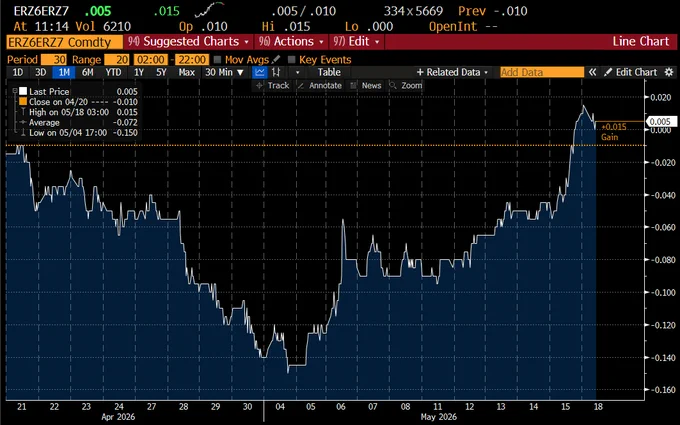This screenshot has width=680, height=425.
Task: Select the 1M range tab
Action: pos(64,72)
